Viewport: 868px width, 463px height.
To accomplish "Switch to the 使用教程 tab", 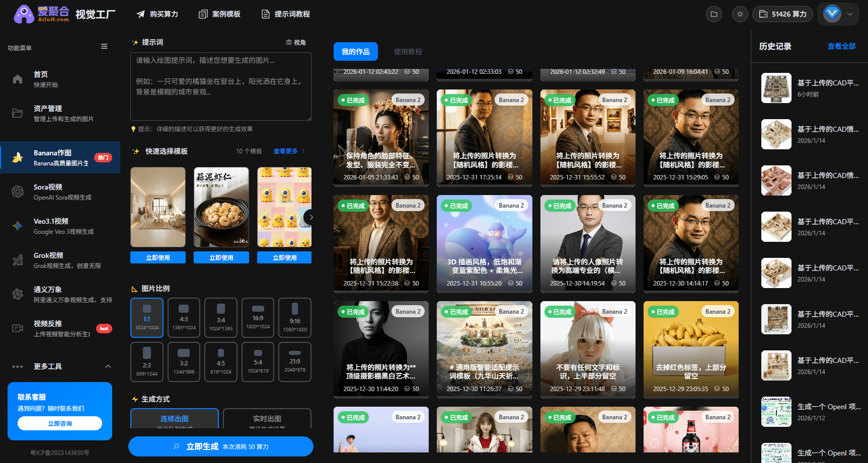I will [x=408, y=51].
